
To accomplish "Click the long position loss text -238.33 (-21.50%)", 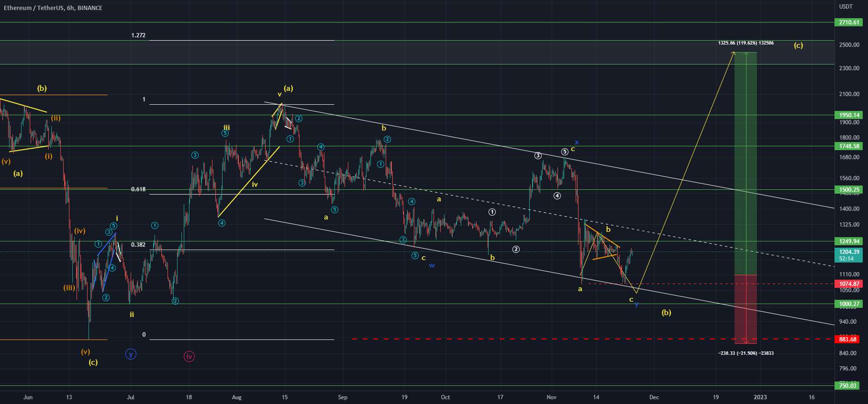I will click(746, 353).
